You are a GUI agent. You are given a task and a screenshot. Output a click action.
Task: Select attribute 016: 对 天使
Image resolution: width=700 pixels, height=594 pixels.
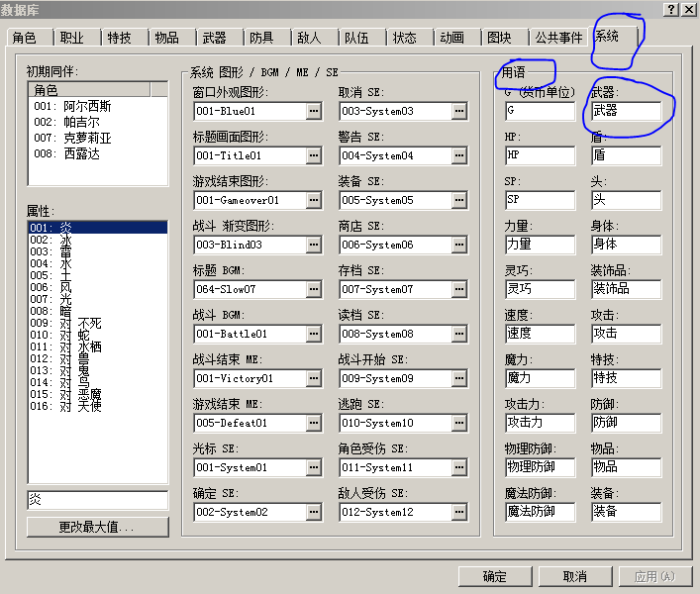click(98, 406)
